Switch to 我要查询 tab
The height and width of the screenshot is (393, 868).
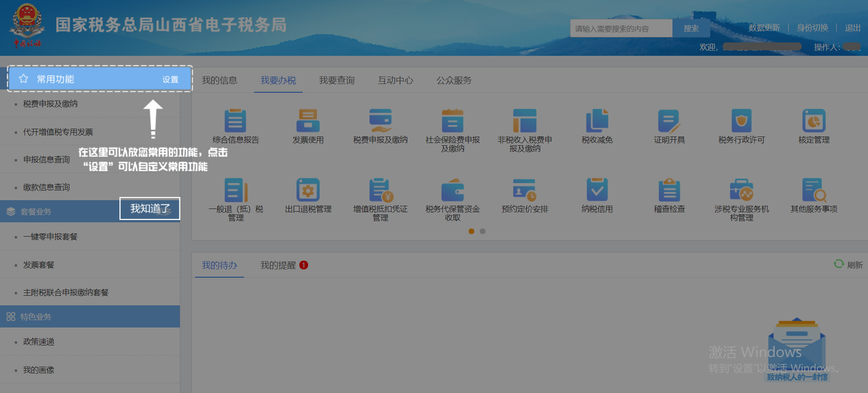[337, 80]
